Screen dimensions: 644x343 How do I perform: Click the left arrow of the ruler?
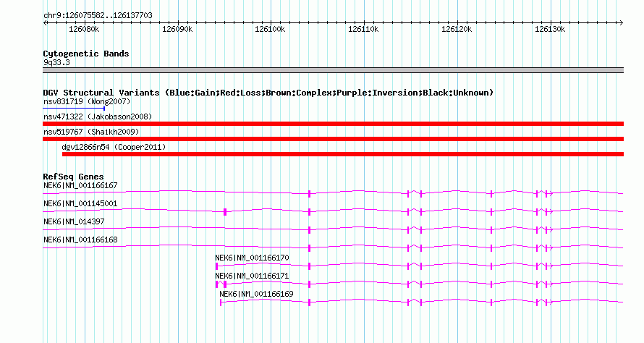pos(45,22)
